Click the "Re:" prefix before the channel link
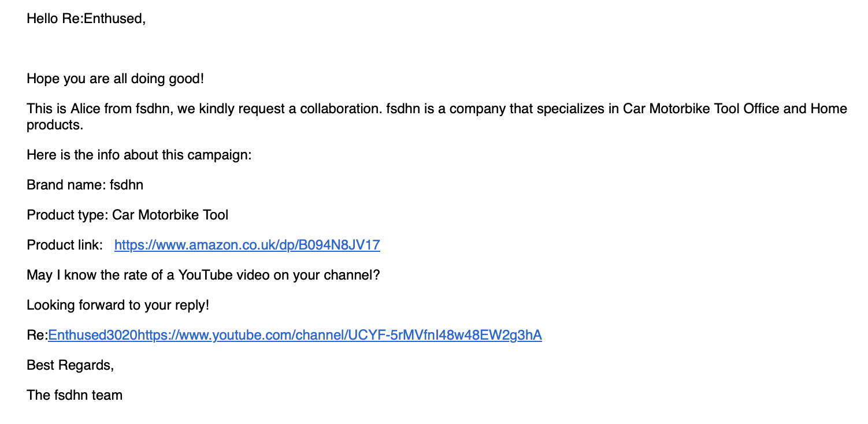This screenshot has width=868, height=424. click(x=37, y=335)
